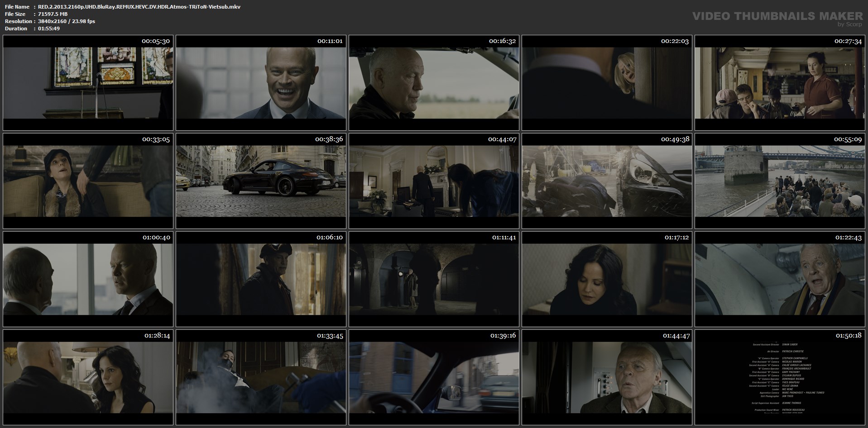Select the frame stamped 01:00:40
This screenshot has height=428, width=868.
(88, 279)
